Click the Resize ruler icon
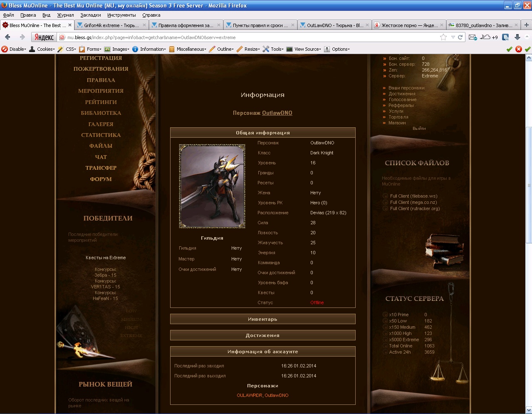The width and height of the screenshot is (532, 414). [x=240, y=49]
